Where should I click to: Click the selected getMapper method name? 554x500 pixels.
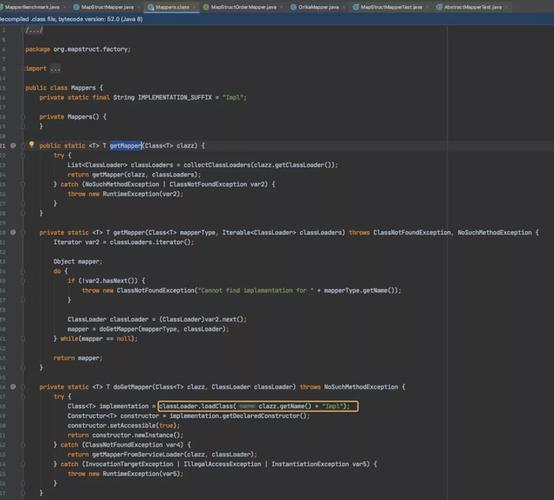tap(125, 146)
